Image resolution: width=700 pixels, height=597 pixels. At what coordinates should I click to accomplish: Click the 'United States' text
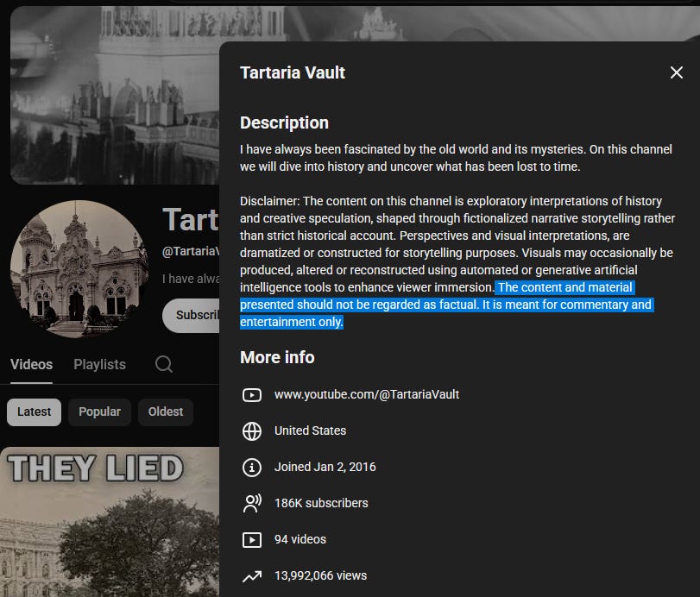pos(310,430)
